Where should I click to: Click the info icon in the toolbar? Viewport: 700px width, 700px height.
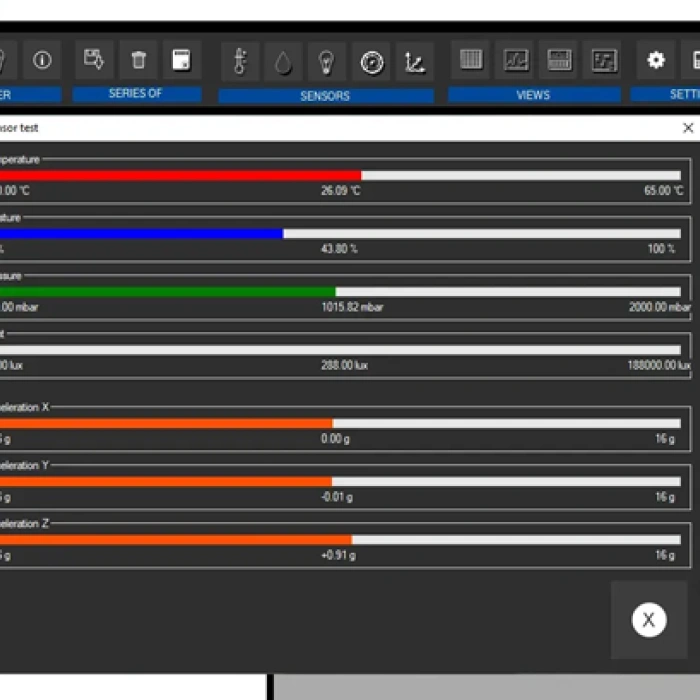[x=42, y=60]
